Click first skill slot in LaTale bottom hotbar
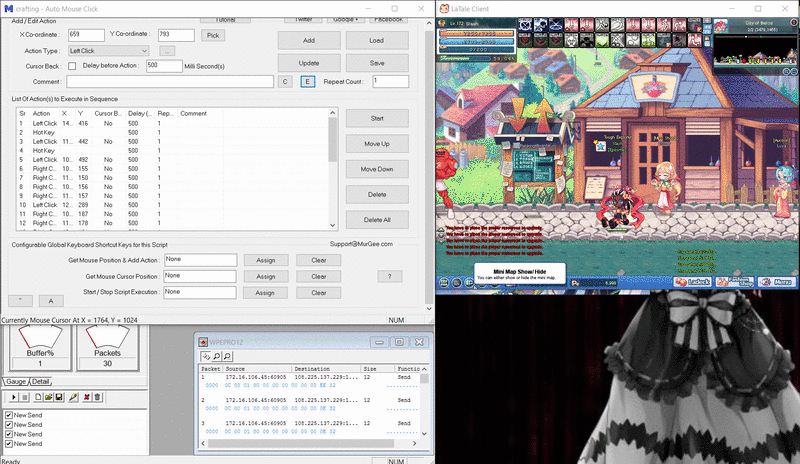Screen dimensions: 800x464 point(525,40)
